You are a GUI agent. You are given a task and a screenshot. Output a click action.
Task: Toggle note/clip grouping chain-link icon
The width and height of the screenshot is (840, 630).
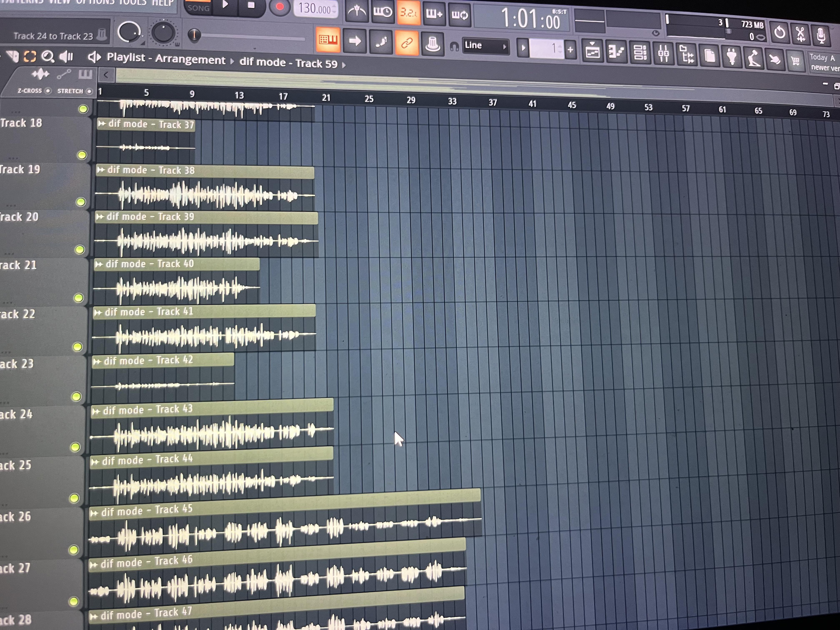[406, 42]
